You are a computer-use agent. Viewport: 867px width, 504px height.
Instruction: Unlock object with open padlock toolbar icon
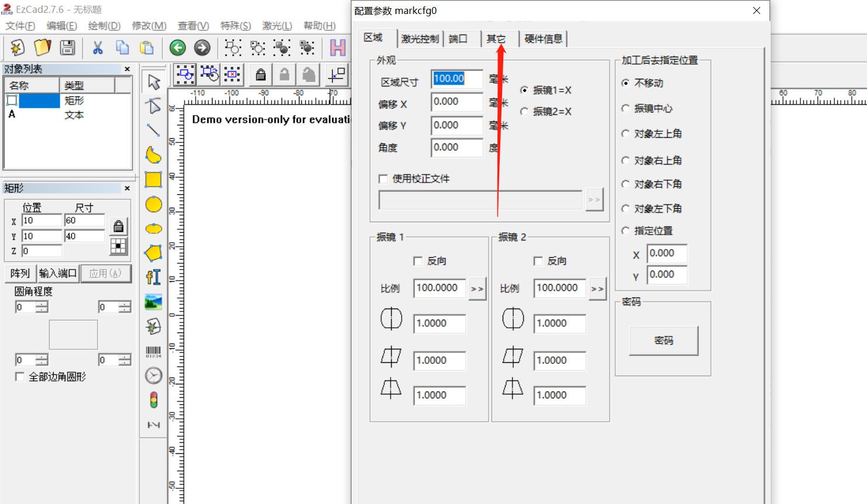tap(284, 75)
